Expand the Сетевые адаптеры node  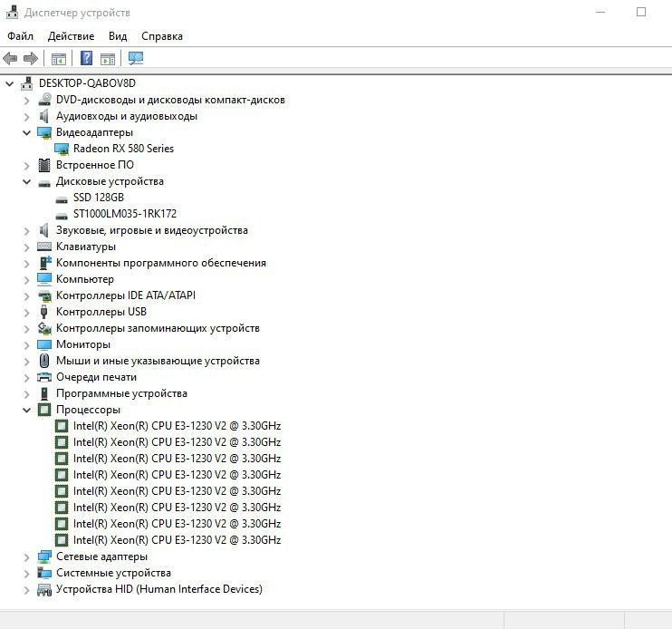pos(26,557)
